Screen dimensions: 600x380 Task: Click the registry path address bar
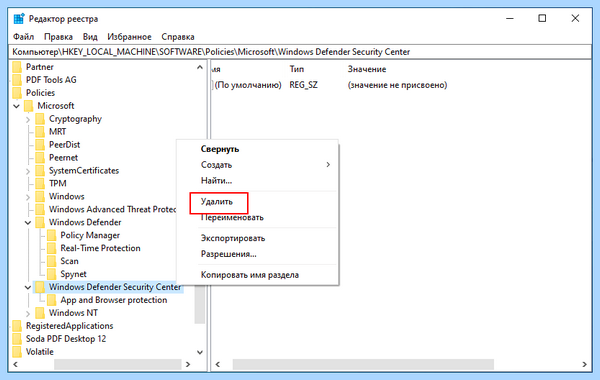tap(300, 52)
